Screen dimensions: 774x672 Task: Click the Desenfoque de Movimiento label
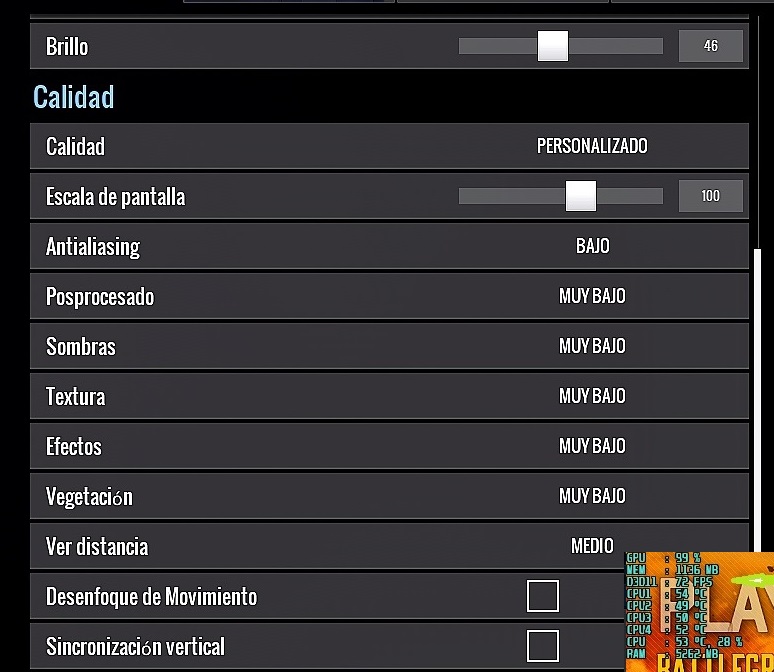tap(152, 596)
